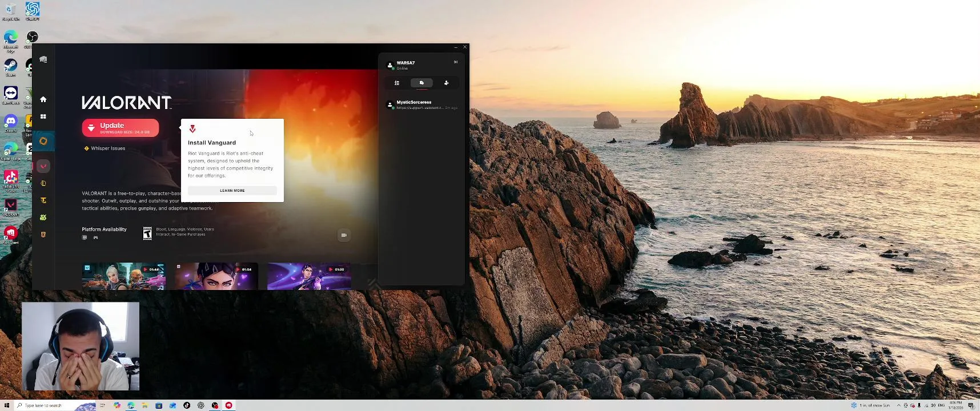Open the taskbar clock and date

click(x=955, y=405)
